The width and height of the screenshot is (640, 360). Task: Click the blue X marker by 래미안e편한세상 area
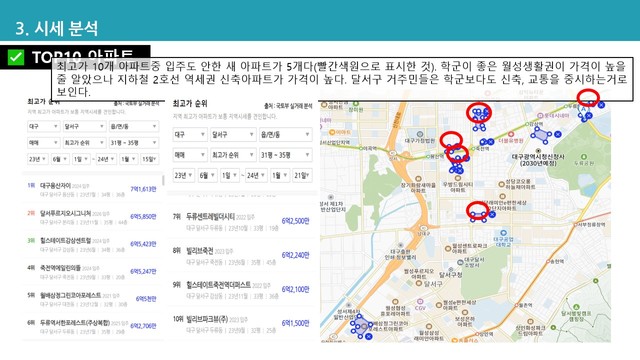493,214
